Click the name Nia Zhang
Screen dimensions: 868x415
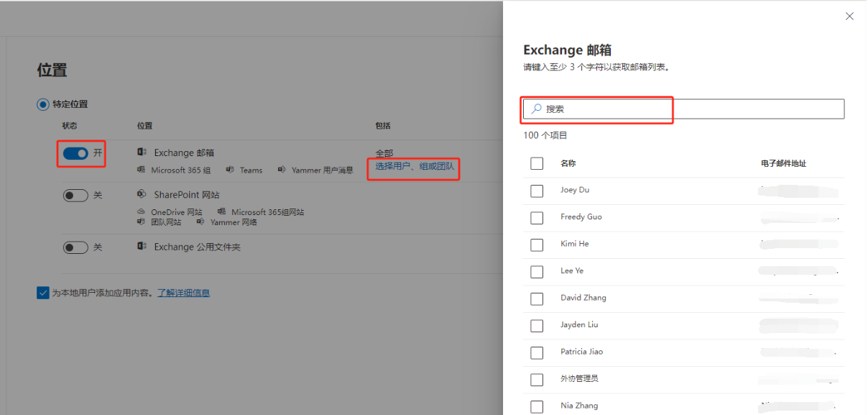[x=579, y=406]
